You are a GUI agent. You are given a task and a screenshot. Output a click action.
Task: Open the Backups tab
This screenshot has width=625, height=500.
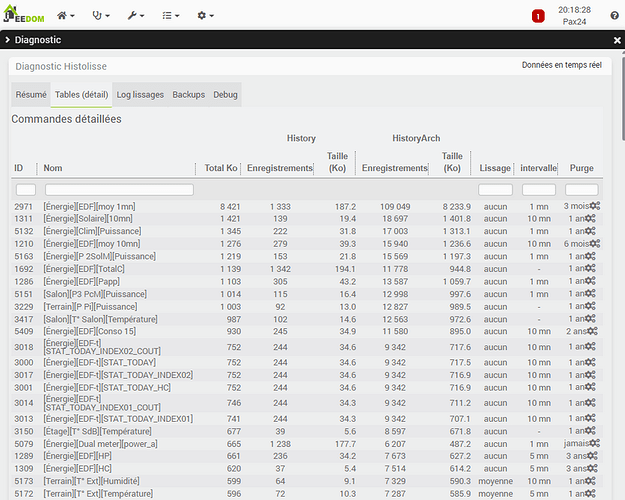point(189,95)
